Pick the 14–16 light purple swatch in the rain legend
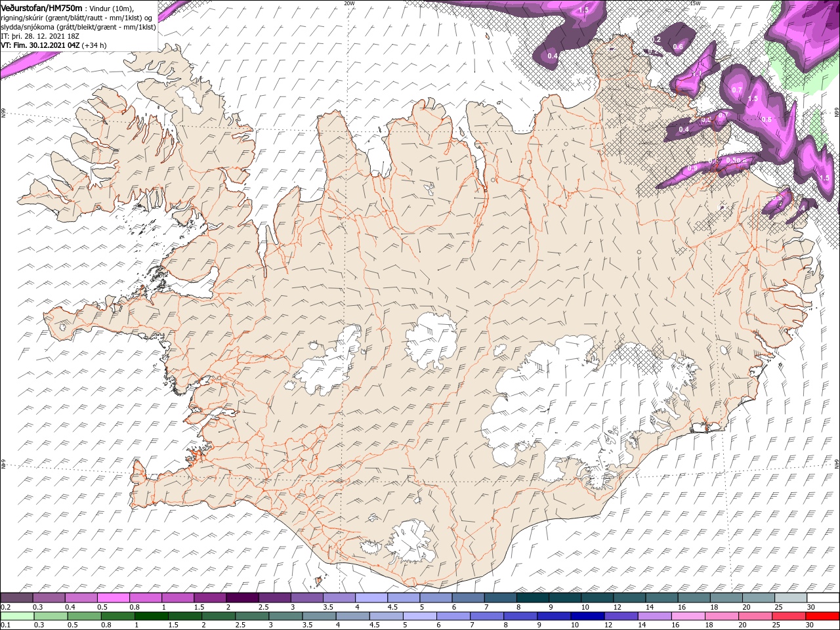840x630 pixels. pos(654,616)
